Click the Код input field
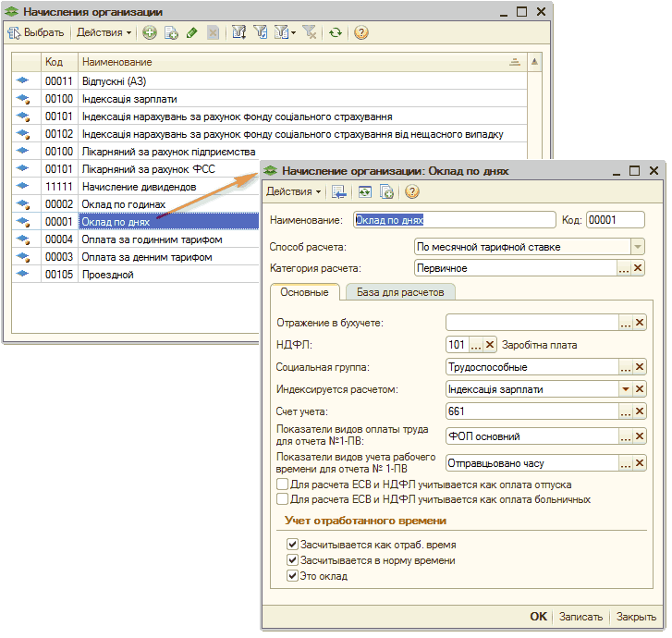 tap(615, 220)
